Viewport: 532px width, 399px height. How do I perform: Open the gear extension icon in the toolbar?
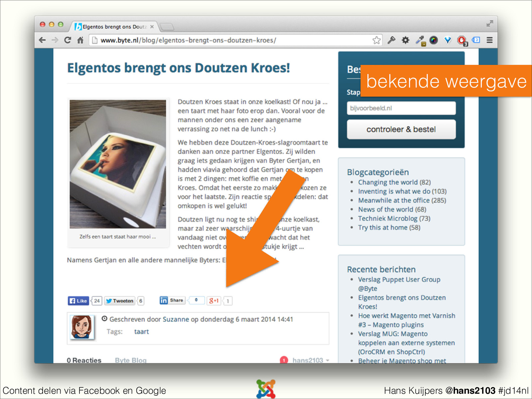(x=405, y=40)
